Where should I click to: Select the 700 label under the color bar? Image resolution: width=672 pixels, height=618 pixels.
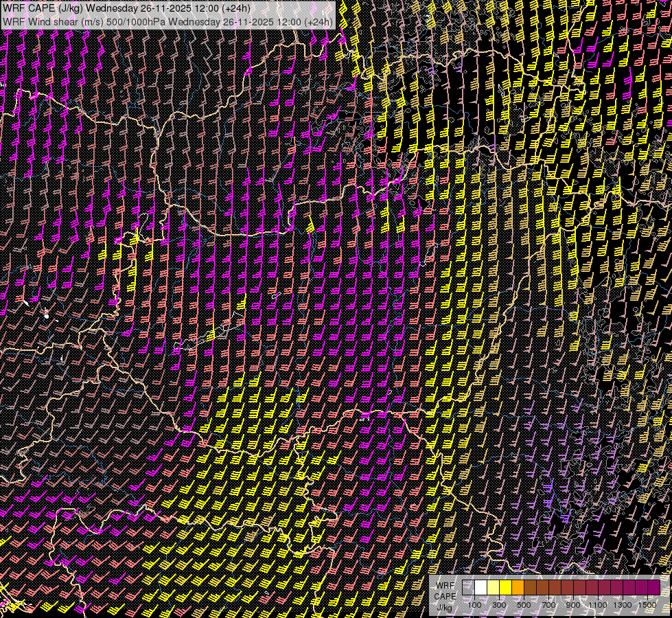(548, 605)
